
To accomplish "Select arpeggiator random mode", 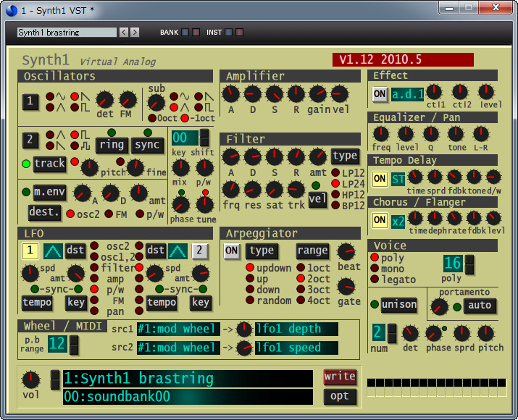I will 250,300.
